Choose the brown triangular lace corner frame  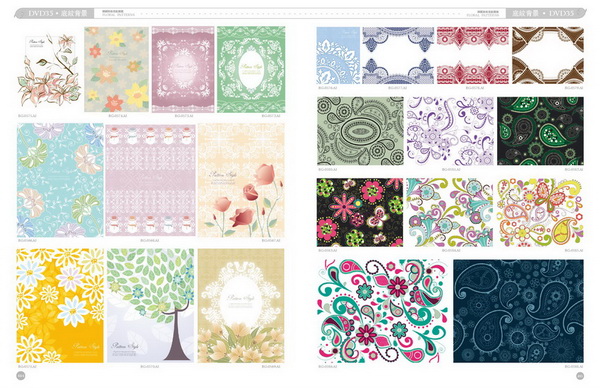(x=548, y=55)
